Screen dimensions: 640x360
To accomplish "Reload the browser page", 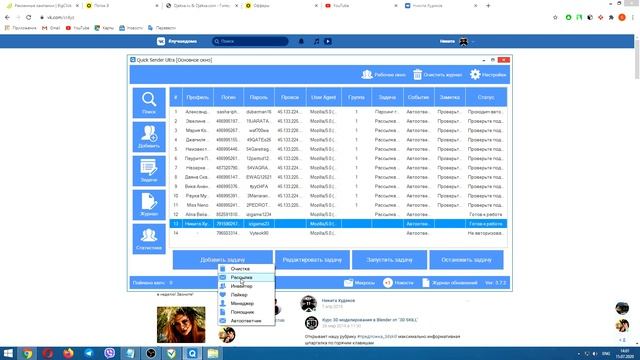I will (29, 17).
